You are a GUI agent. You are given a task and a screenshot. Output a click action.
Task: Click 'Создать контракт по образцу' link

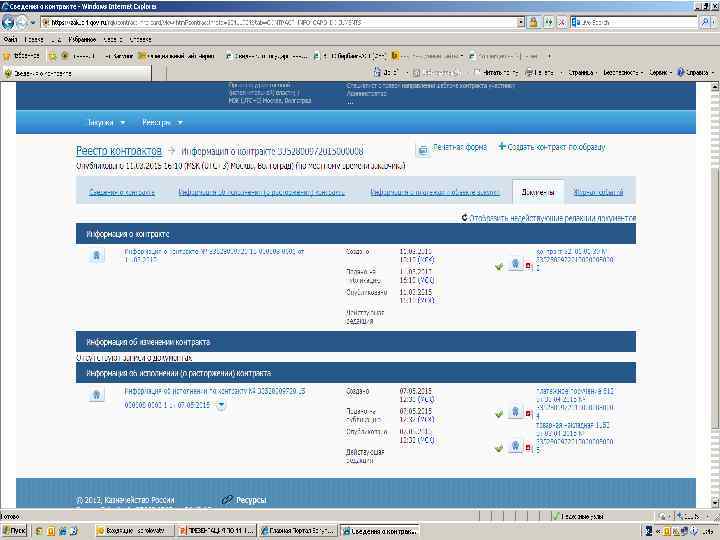552,147
